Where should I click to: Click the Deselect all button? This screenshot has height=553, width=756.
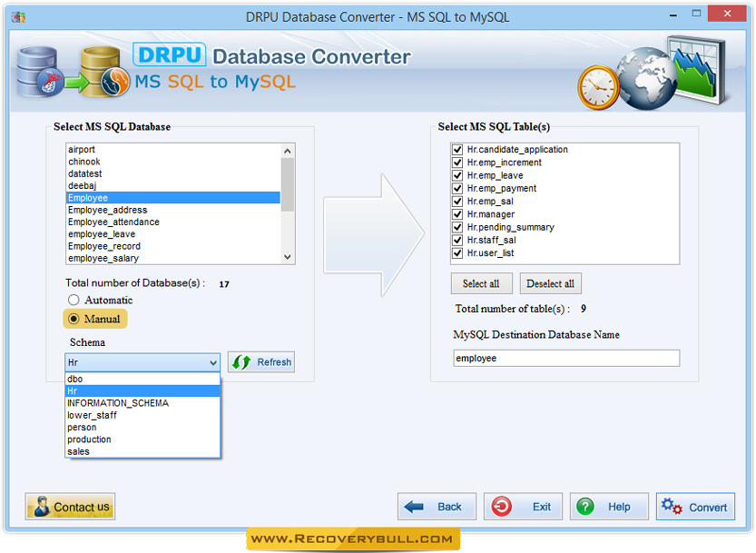[x=550, y=283]
